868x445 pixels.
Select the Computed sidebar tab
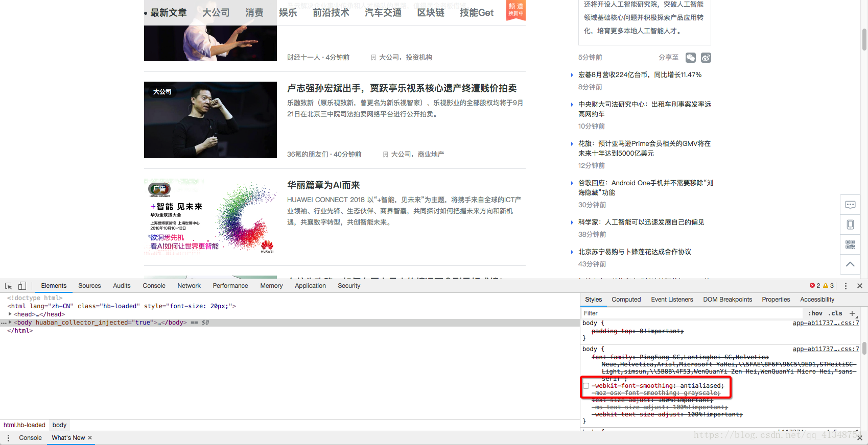coord(626,300)
